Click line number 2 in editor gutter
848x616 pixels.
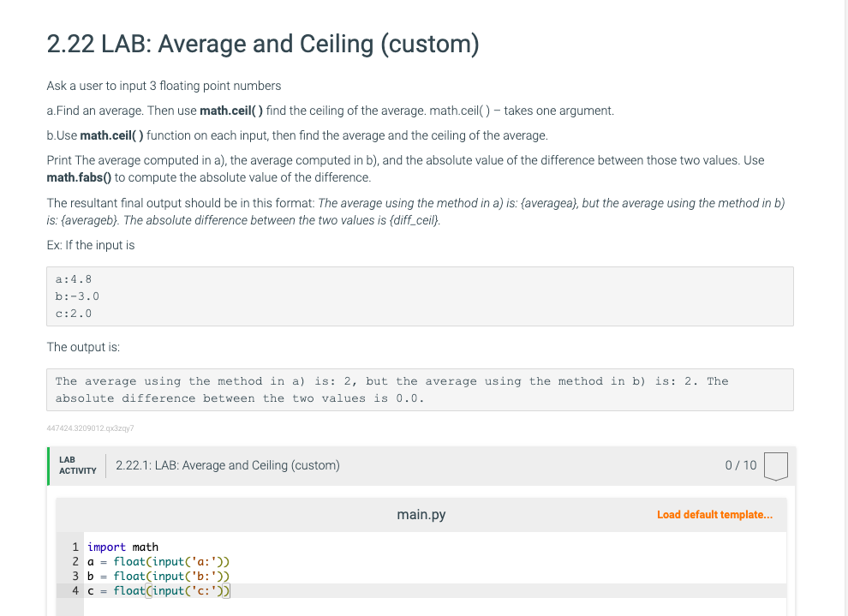point(76,561)
